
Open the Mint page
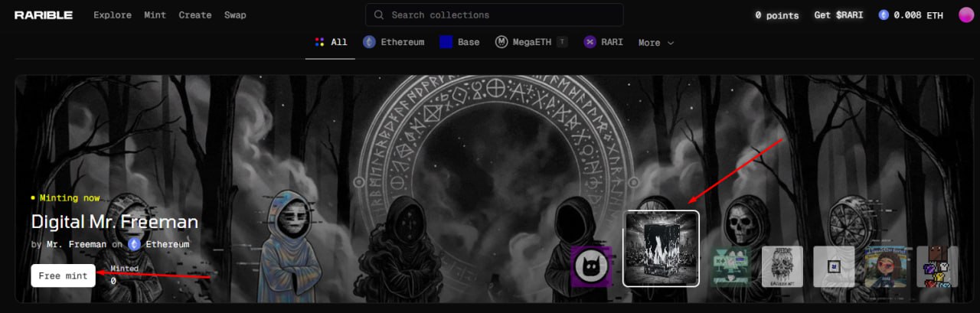pos(155,15)
